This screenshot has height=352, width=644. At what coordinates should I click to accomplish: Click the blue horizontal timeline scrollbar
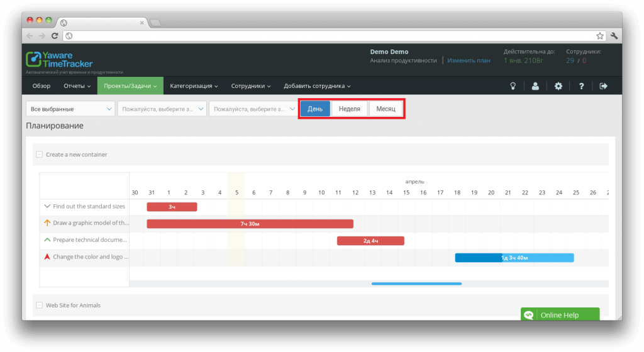click(416, 283)
